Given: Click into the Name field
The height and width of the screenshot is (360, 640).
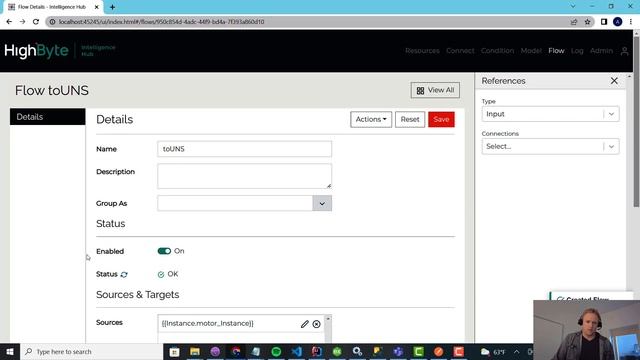Looking at the screenshot, I should click(x=244, y=149).
